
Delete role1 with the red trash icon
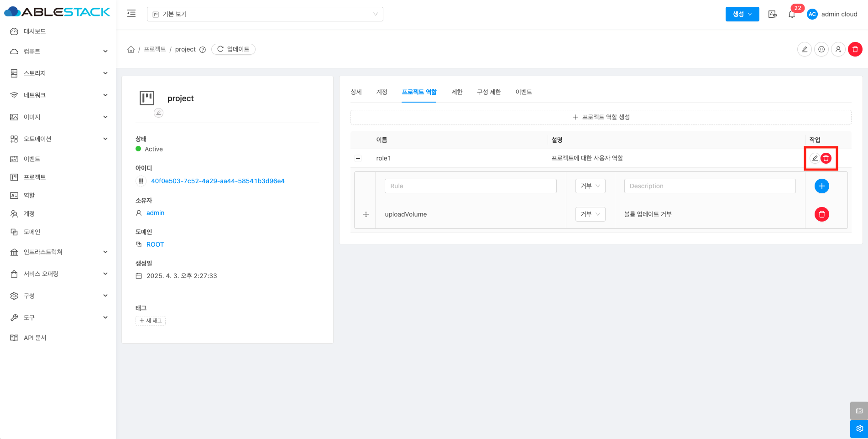pyautogui.click(x=826, y=158)
